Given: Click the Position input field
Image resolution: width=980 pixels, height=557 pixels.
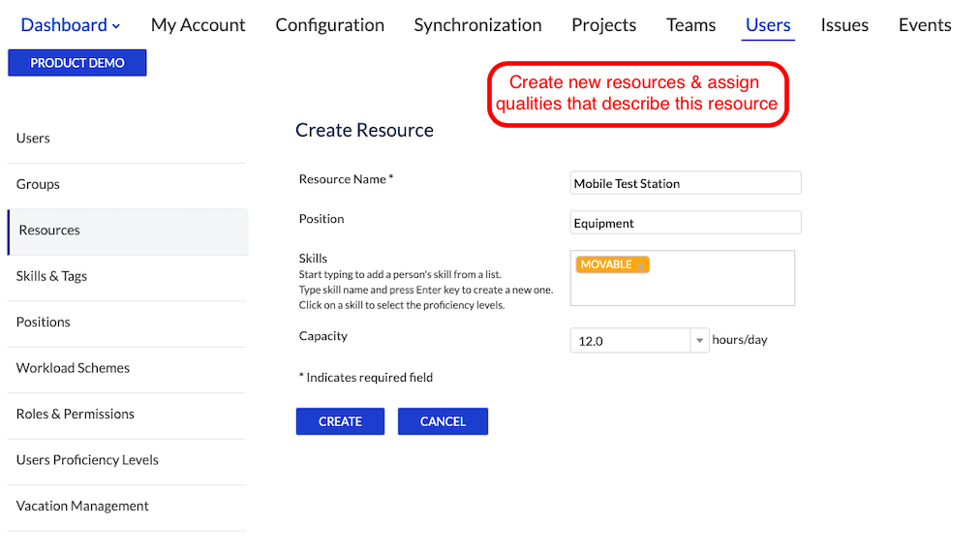Looking at the screenshot, I should coord(686,223).
